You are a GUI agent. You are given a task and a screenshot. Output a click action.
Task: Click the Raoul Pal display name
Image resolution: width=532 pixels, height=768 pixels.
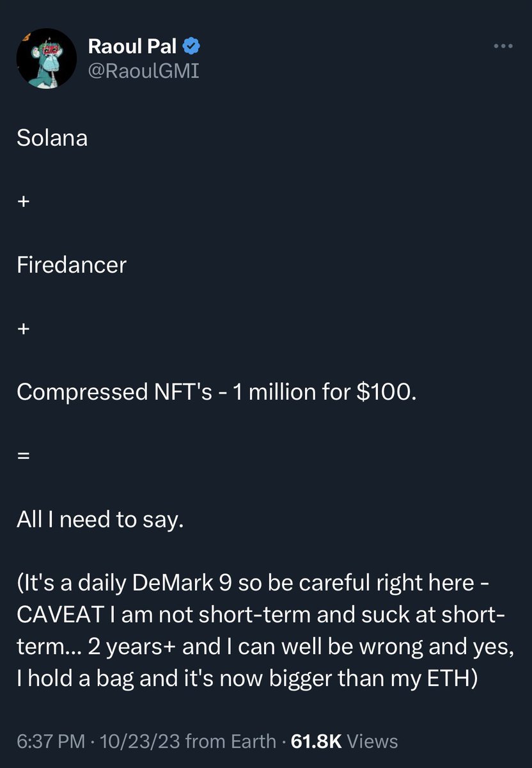click(132, 46)
